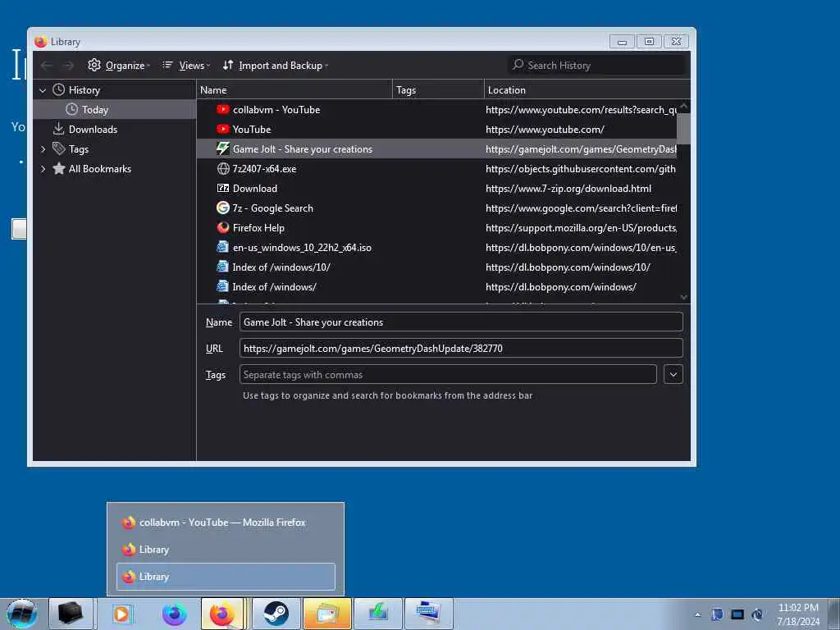Click the globe icon beside 7z2407-x64.exe
This screenshot has width=840, height=630.
tap(223, 169)
